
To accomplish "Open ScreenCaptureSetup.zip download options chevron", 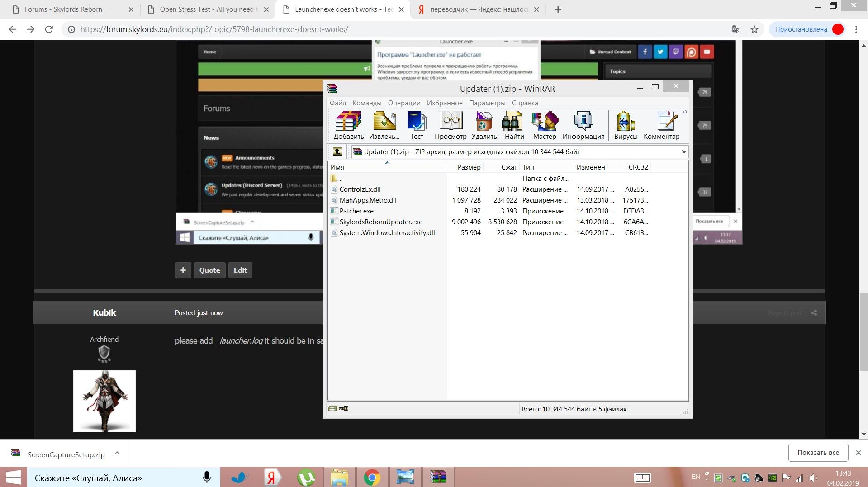I will (x=117, y=453).
